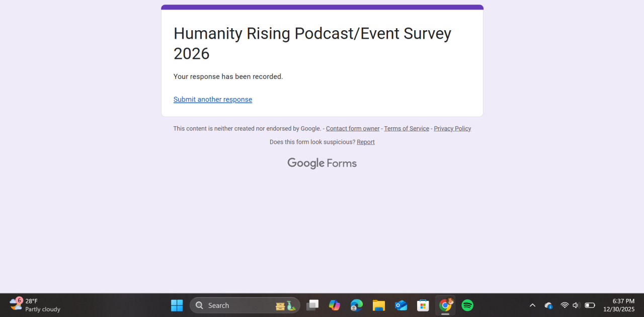Open the Contact form owner link
Screen dimensions: 644x317
(353, 129)
